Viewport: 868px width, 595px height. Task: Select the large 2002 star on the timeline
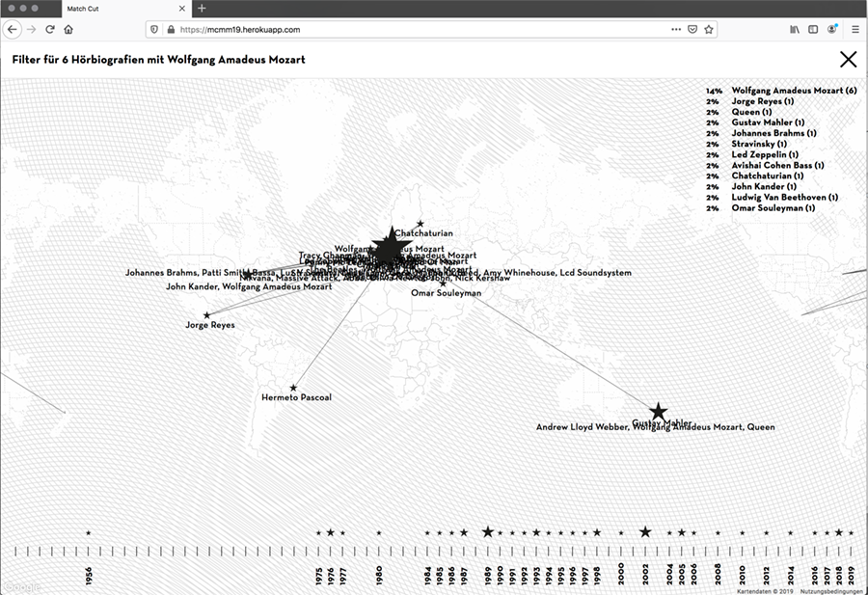(645, 532)
